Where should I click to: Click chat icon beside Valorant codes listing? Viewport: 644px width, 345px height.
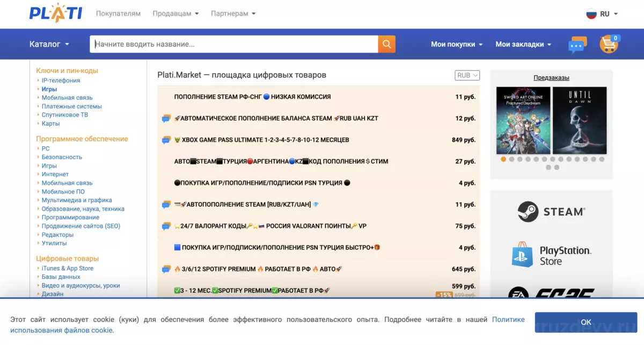coord(166,226)
